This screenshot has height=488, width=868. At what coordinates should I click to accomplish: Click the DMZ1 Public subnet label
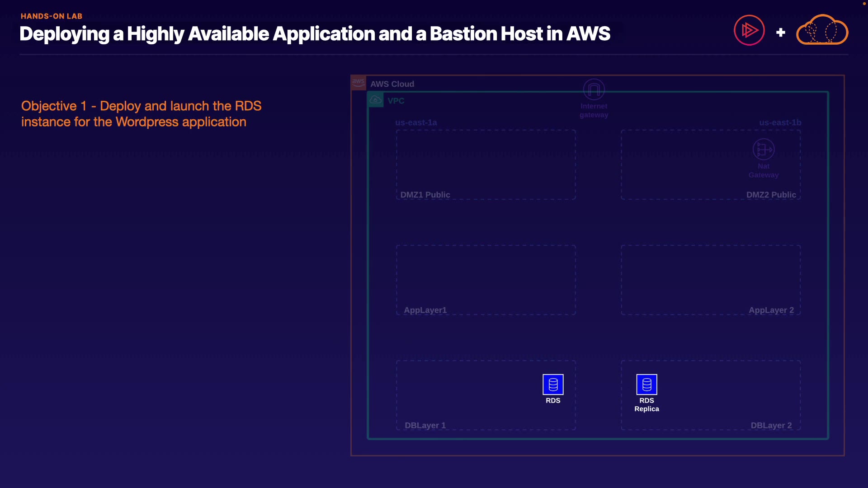tap(425, 195)
